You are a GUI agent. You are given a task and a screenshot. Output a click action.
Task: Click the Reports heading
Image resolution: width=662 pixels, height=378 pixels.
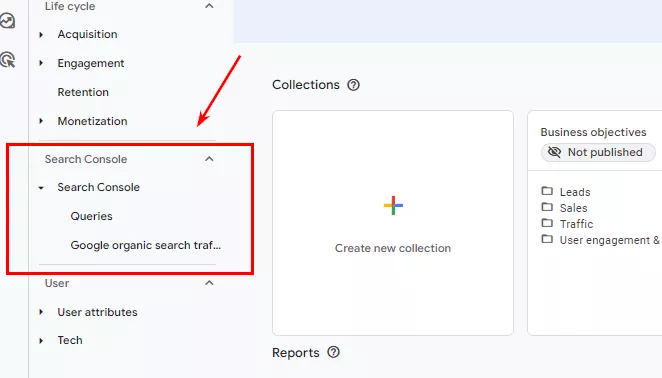point(296,353)
